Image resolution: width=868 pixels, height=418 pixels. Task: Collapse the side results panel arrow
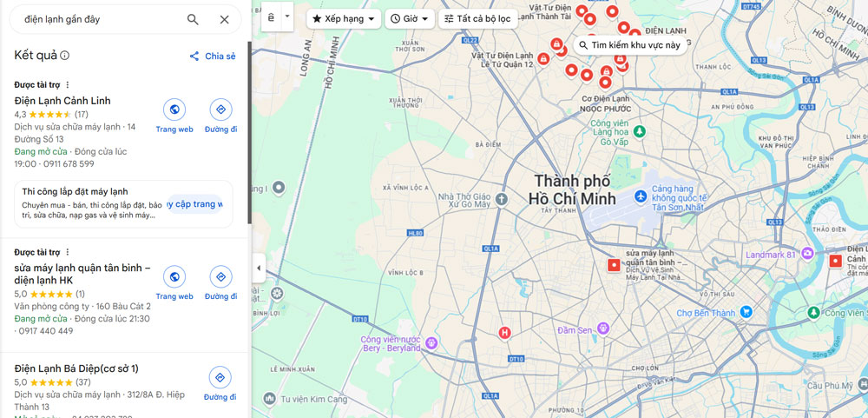click(259, 269)
